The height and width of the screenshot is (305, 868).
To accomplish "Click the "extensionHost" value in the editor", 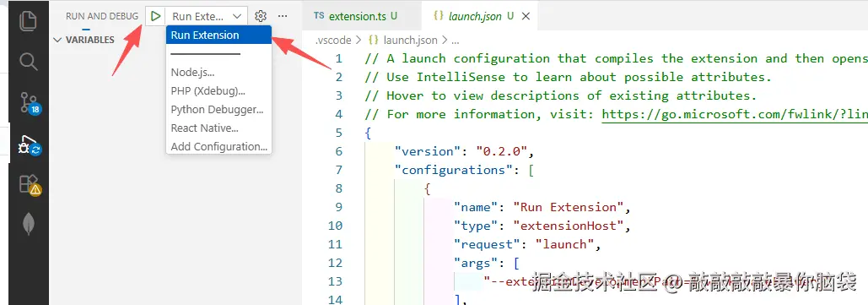I will point(568,226).
